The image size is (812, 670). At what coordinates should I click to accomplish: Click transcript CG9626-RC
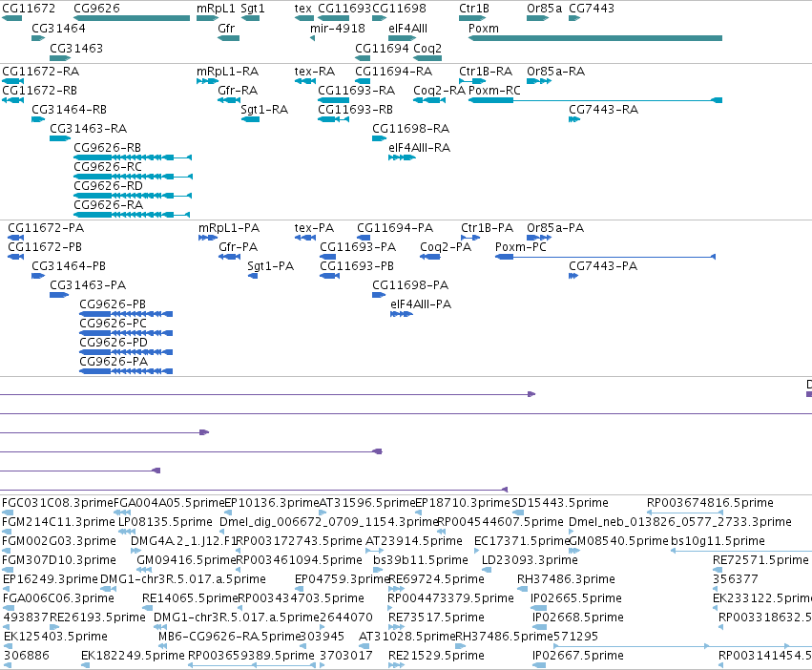[x=108, y=167]
